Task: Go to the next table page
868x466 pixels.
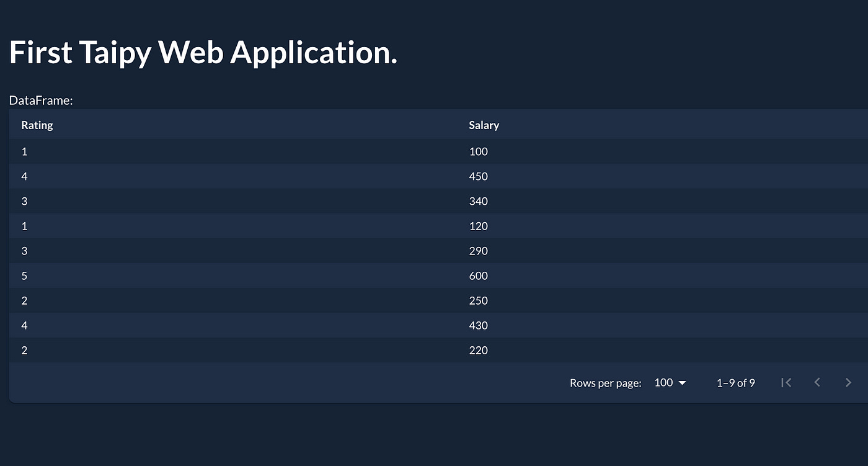Action: point(848,383)
